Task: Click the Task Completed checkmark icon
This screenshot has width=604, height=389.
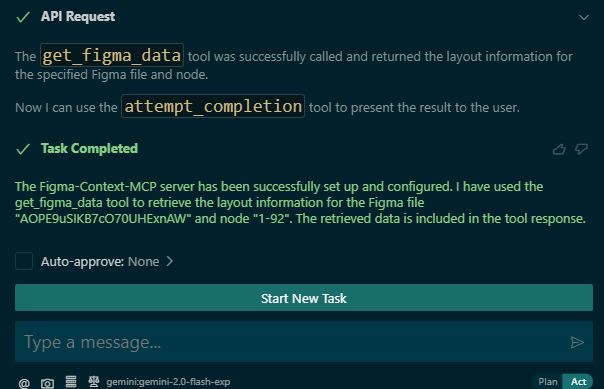Action: point(23,149)
